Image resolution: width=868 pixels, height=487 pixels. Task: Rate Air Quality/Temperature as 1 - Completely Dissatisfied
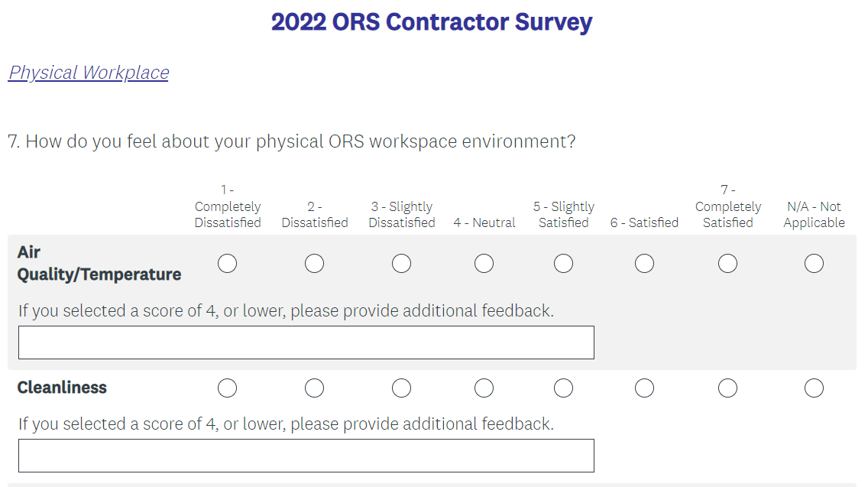pyautogui.click(x=227, y=264)
